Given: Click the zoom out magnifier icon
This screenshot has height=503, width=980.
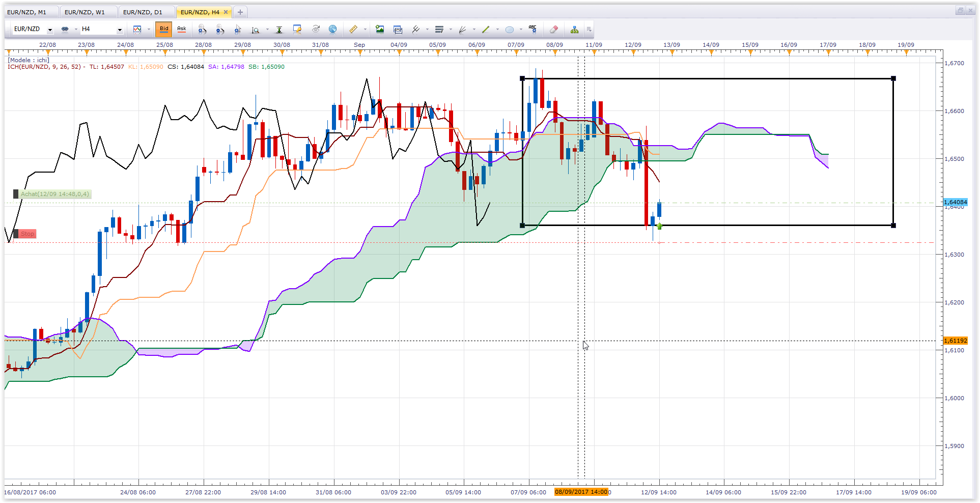Looking at the screenshot, I should [220, 30].
